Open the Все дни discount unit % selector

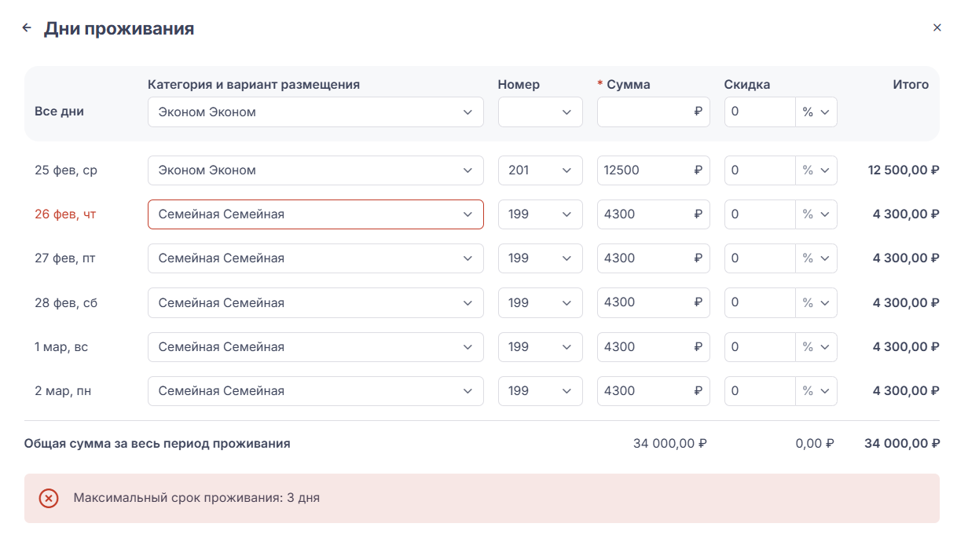(816, 112)
